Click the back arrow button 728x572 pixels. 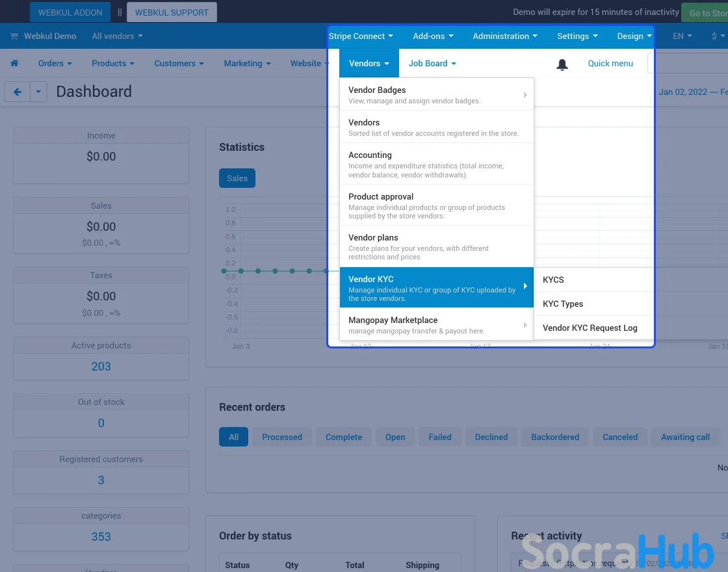18,92
